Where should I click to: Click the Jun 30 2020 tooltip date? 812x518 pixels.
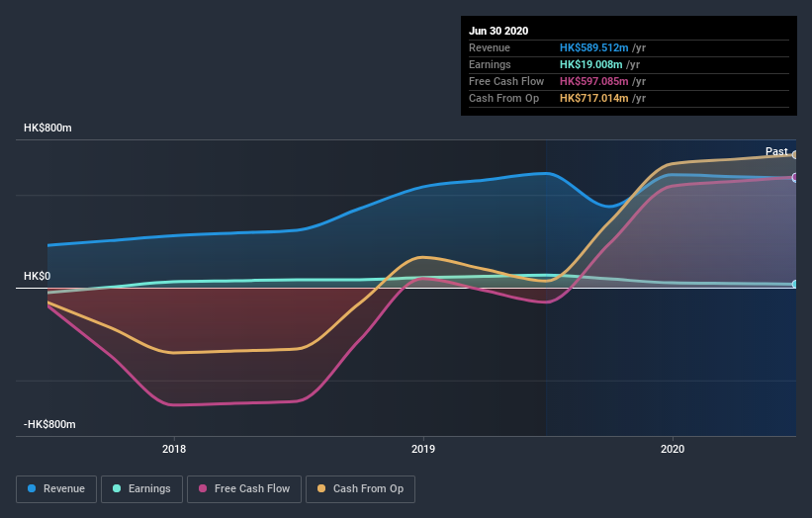(x=498, y=31)
